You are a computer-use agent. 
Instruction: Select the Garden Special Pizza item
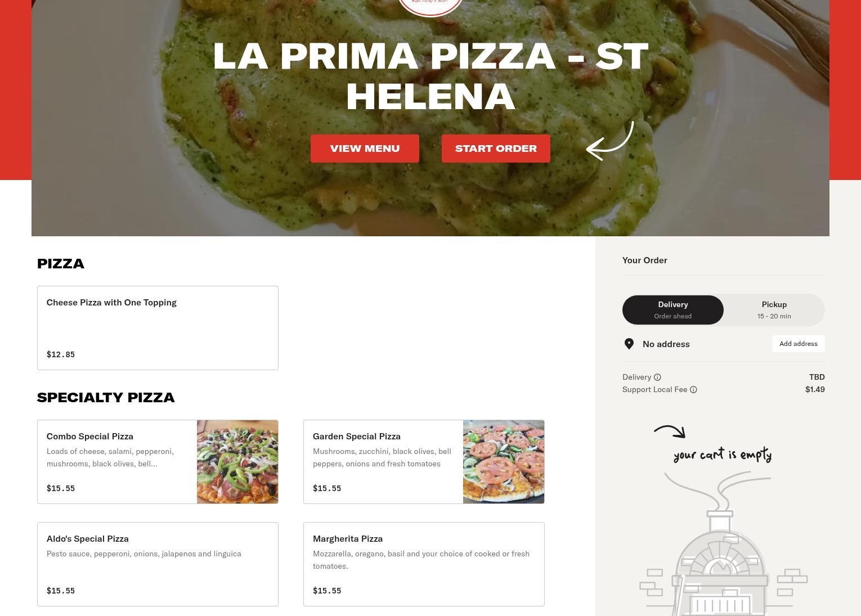coord(424,462)
